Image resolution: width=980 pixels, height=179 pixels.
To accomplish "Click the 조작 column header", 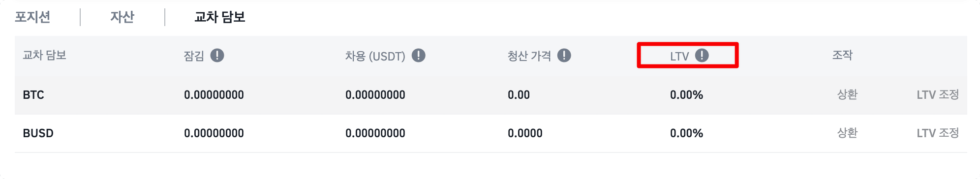I will pyautogui.click(x=842, y=55).
